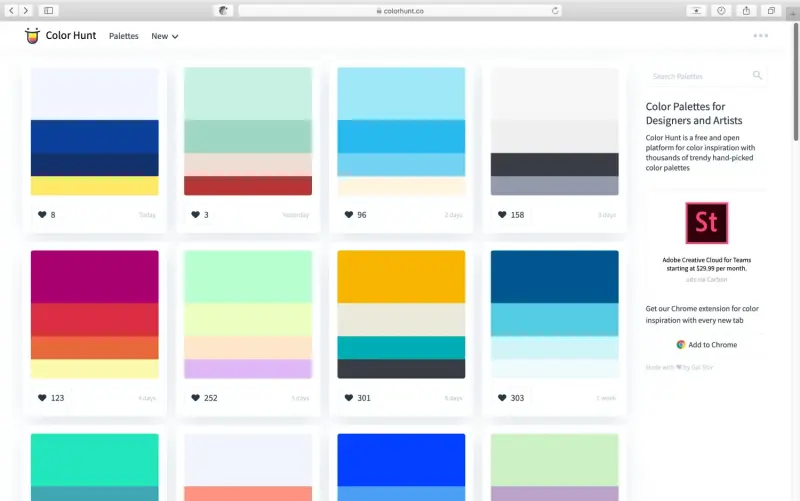Click the 'Yesterday' date label
This screenshot has width=800, height=501.
click(295, 215)
